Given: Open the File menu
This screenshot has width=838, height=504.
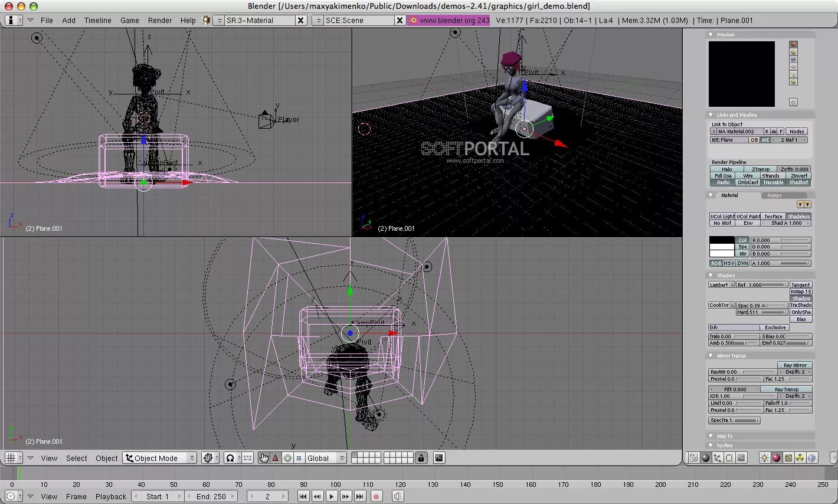Looking at the screenshot, I should pos(47,20).
